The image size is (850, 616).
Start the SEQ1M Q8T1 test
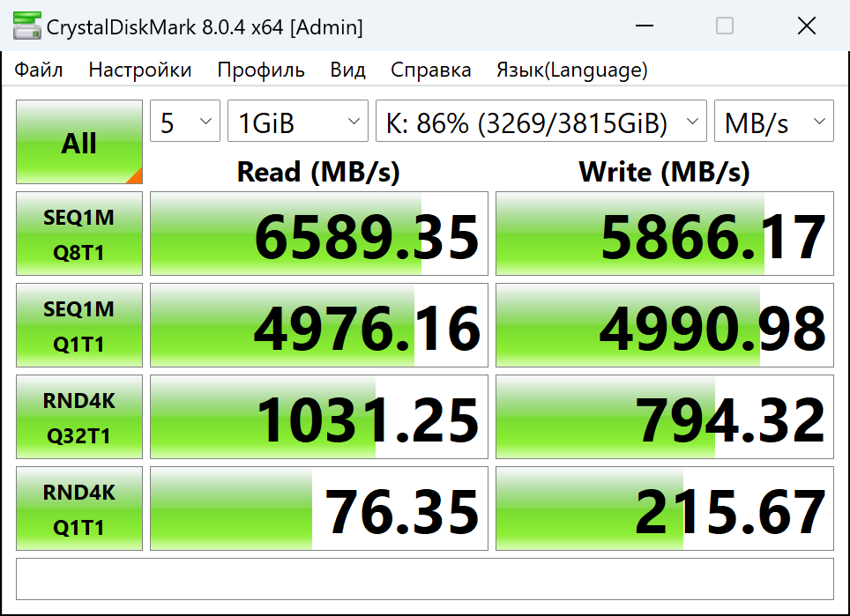(x=79, y=234)
